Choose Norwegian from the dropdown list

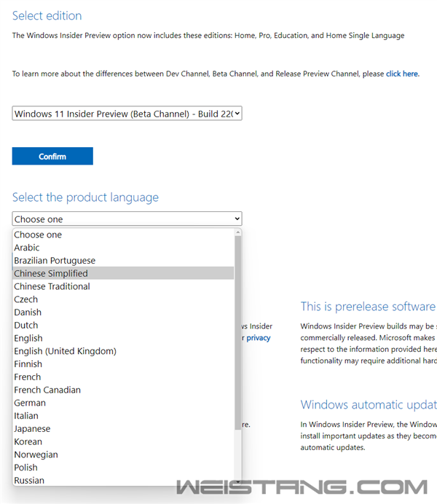124,454
